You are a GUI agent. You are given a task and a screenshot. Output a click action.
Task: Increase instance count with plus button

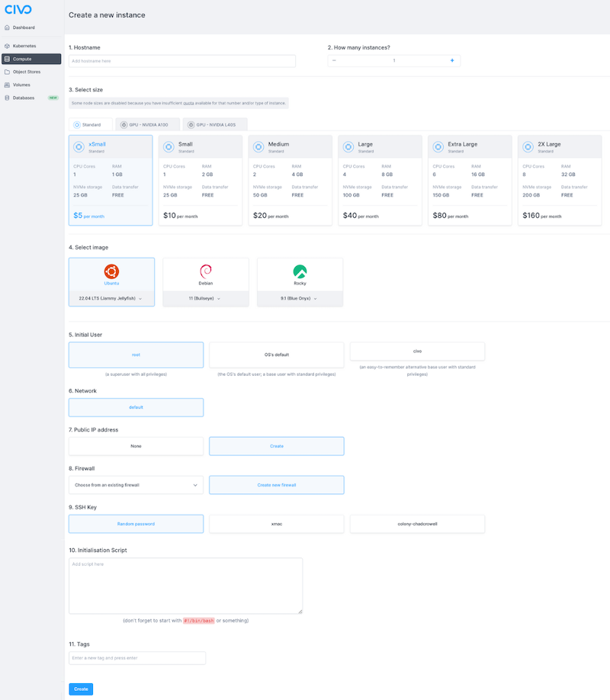click(451, 60)
